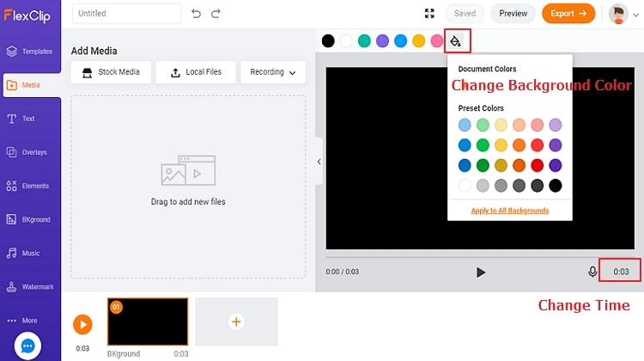Choose the pale yellow preset color

(x=501, y=125)
